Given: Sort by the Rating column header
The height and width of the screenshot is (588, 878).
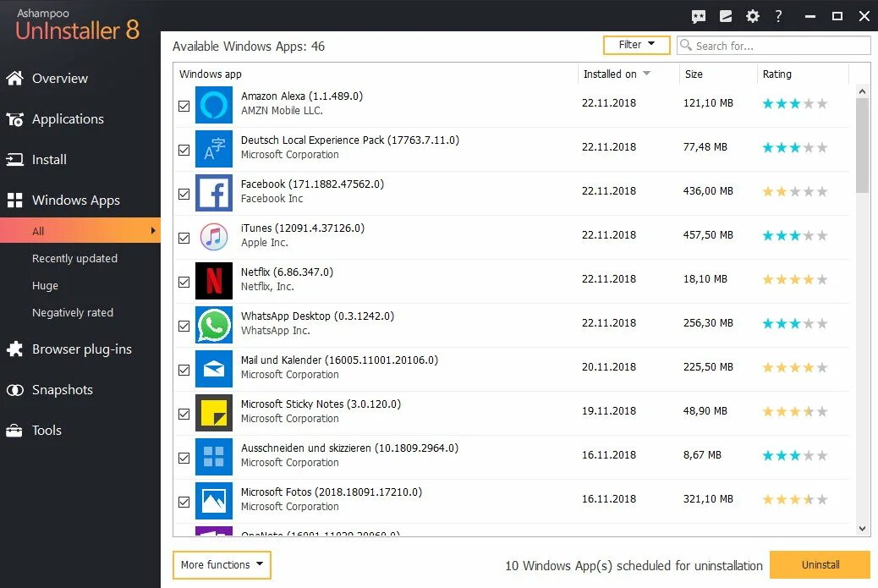Looking at the screenshot, I should (776, 74).
